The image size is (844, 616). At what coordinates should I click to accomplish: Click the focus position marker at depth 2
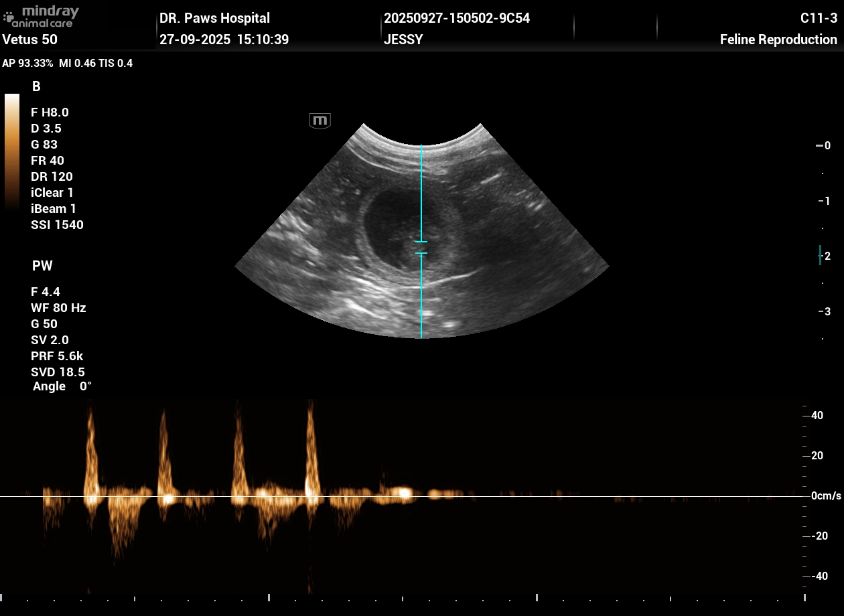820,255
